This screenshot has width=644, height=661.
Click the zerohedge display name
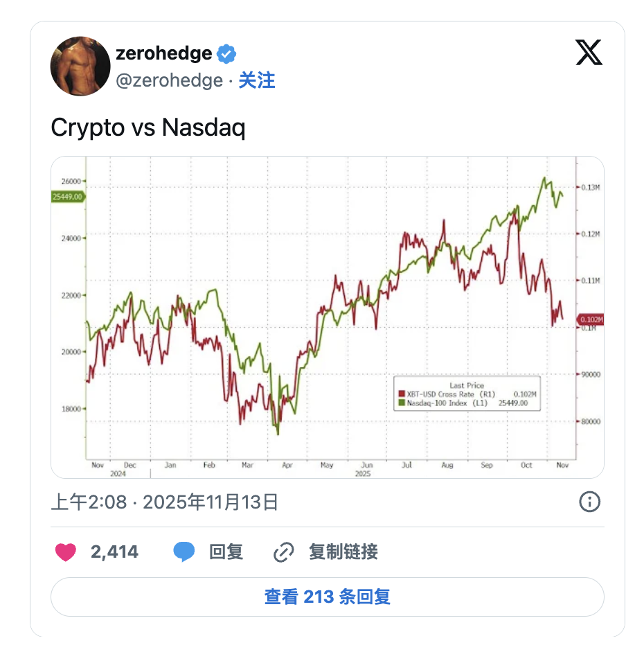[x=164, y=53]
